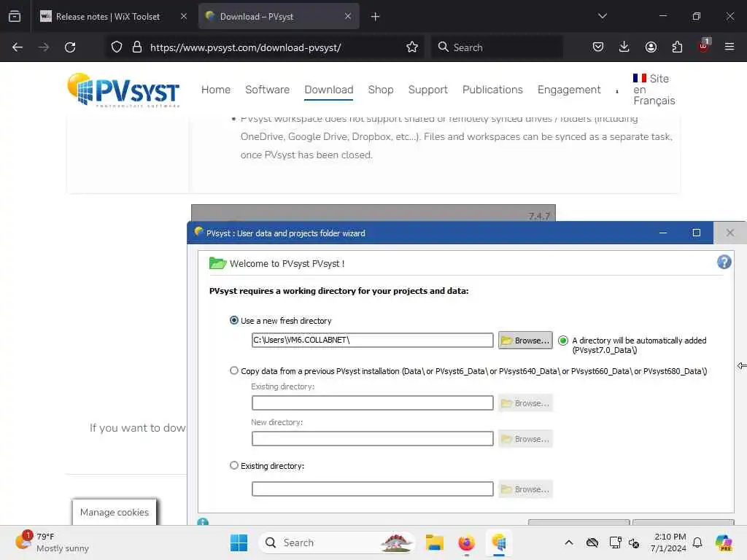Screen dimensions: 747x560
Task: Click the blue help question mark icon
Action: [724, 262]
